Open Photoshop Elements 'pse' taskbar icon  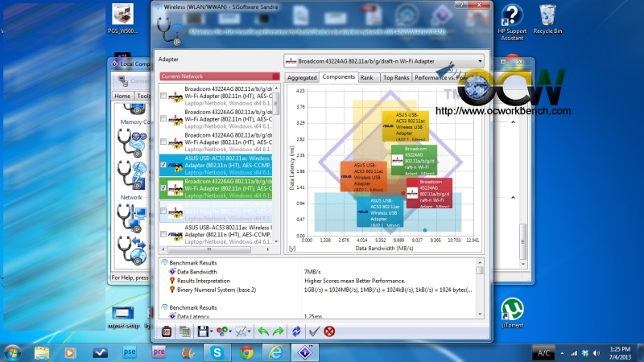pos(130,352)
